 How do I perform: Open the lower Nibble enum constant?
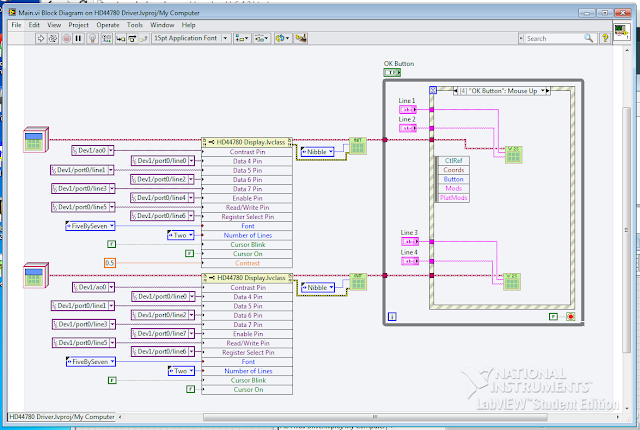pos(318,288)
